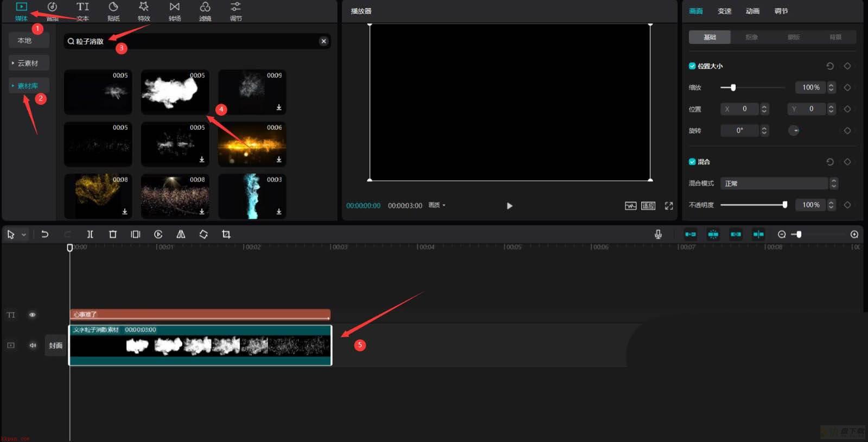Clear the 粒子消散 search field

pyautogui.click(x=324, y=41)
